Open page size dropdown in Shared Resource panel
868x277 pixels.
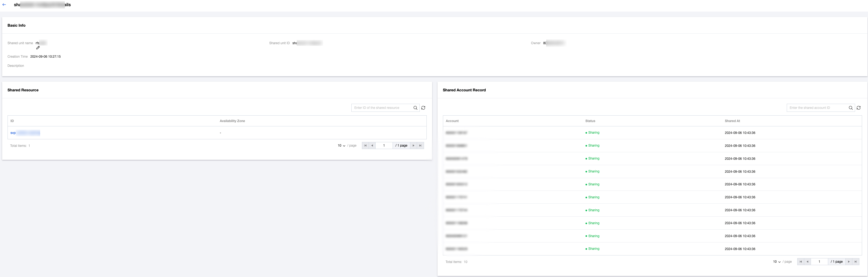pos(341,146)
